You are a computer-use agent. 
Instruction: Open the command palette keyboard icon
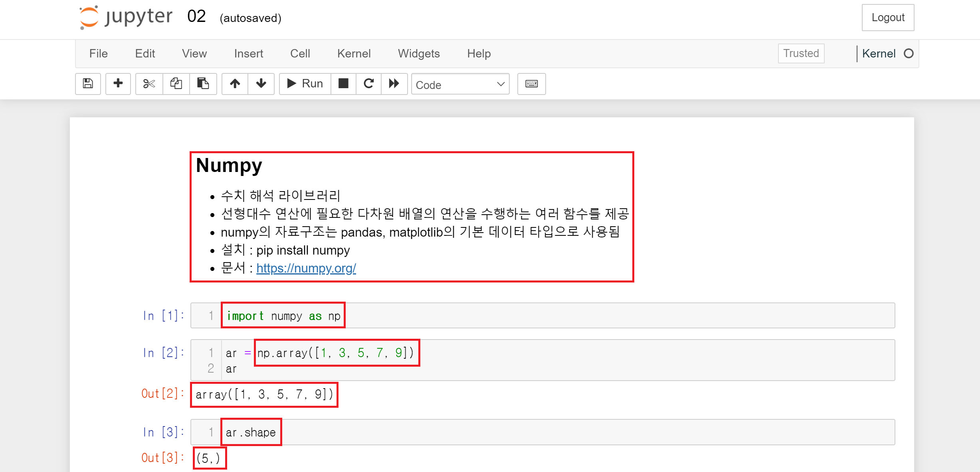coord(531,84)
